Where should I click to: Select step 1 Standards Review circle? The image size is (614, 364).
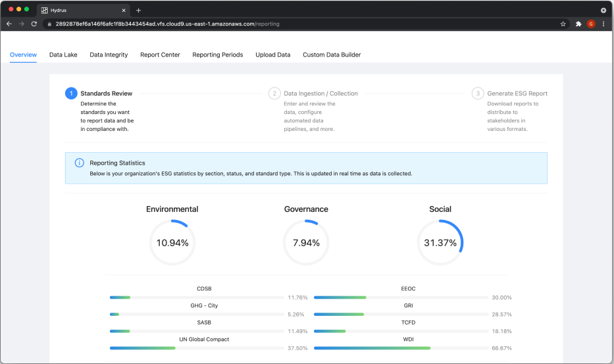pyautogui.click(x=71, y=93)
